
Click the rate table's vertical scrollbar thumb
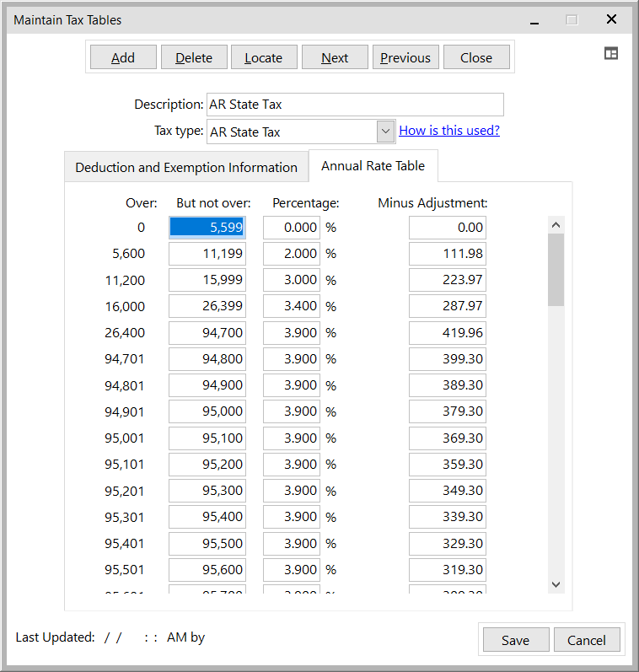pos(556,270)
